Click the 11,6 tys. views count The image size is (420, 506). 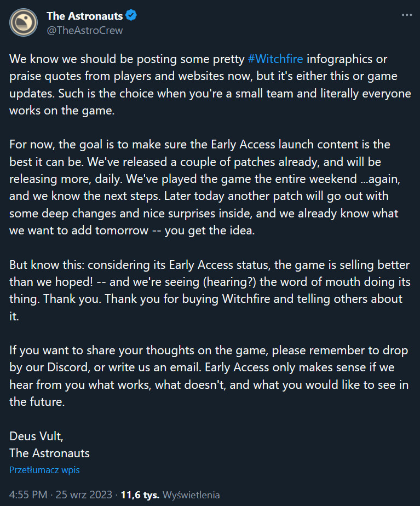tap(141, 495)
